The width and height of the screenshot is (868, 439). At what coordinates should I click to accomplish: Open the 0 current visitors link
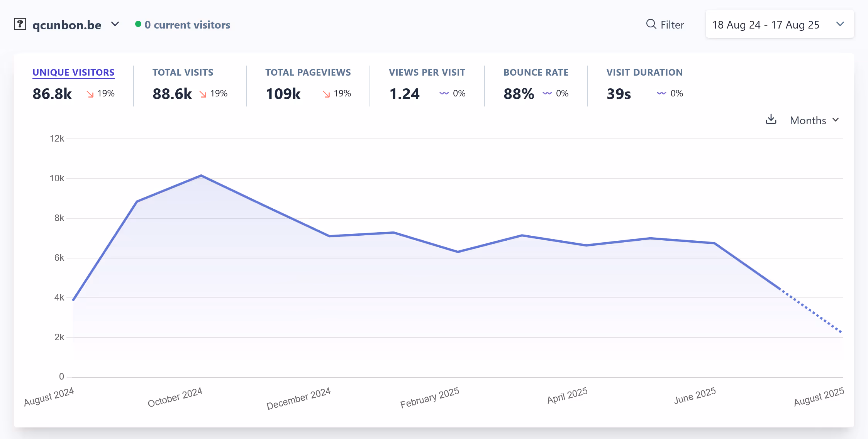coord(187,25)
